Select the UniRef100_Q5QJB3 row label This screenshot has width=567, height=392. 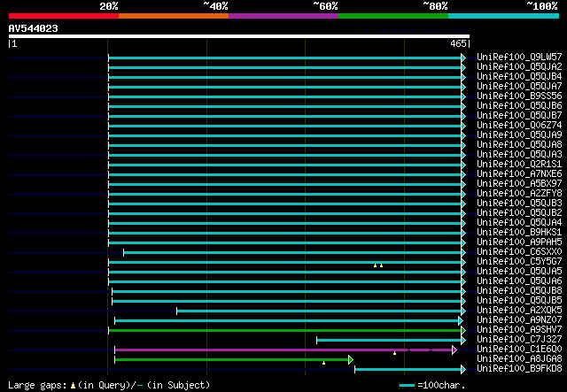coord(519,203)
